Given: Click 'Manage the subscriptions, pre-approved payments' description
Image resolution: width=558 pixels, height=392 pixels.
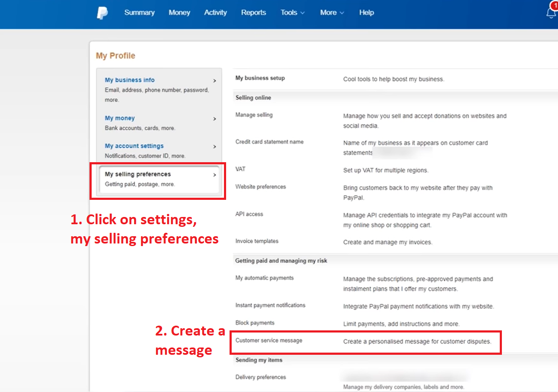Looking at the screenshot, I should (418, 284).
